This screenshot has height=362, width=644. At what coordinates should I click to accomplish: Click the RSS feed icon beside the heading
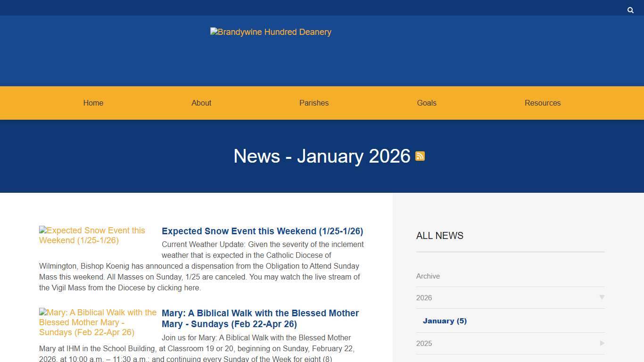[420, 156]
